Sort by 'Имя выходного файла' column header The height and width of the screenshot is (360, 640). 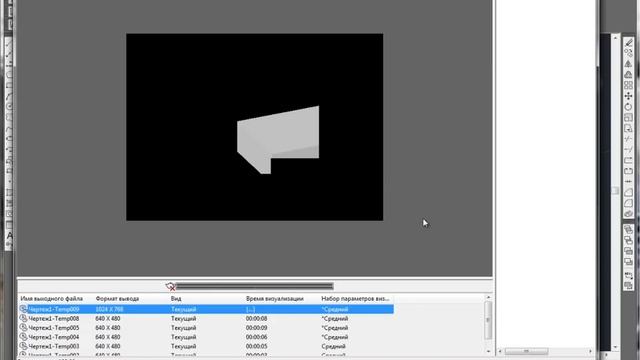(x=51, y=299)
